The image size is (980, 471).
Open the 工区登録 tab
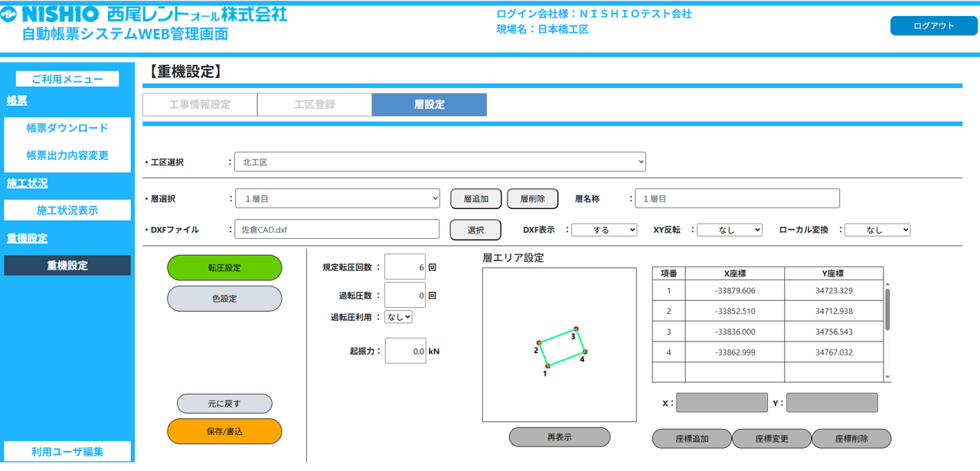[x=315, y=105]
